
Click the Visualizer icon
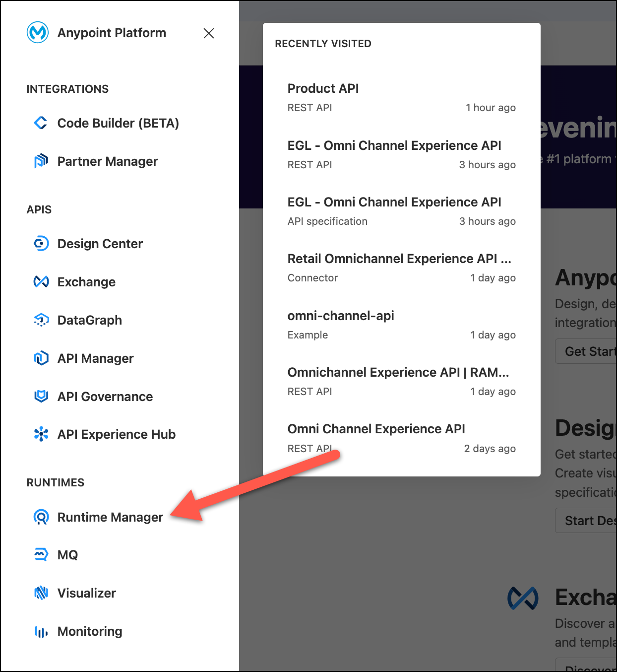coord(41,593)
